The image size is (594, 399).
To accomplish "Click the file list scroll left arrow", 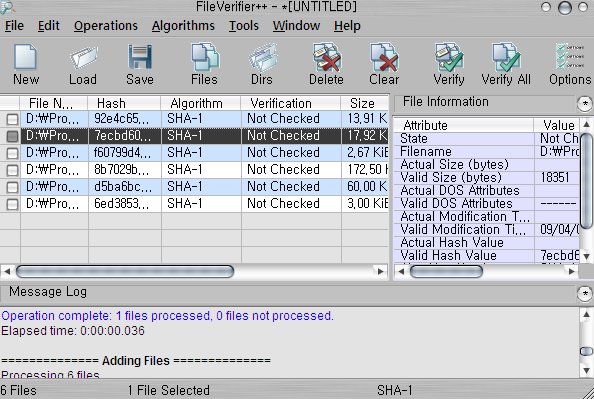I will pos(6,271).
